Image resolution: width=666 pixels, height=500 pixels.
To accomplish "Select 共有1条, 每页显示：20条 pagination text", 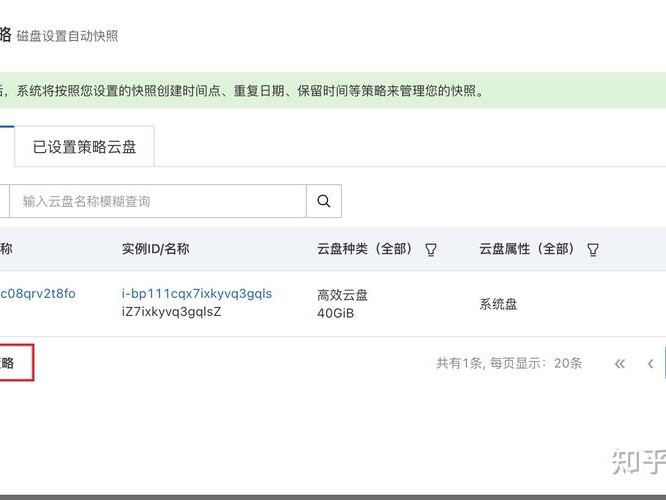I will pos(509,363).
